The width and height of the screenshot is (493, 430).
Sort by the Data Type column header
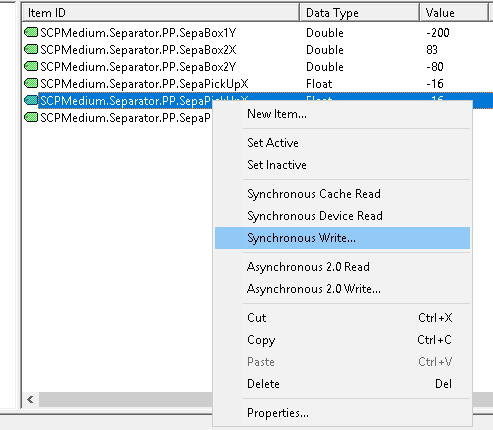359,13
